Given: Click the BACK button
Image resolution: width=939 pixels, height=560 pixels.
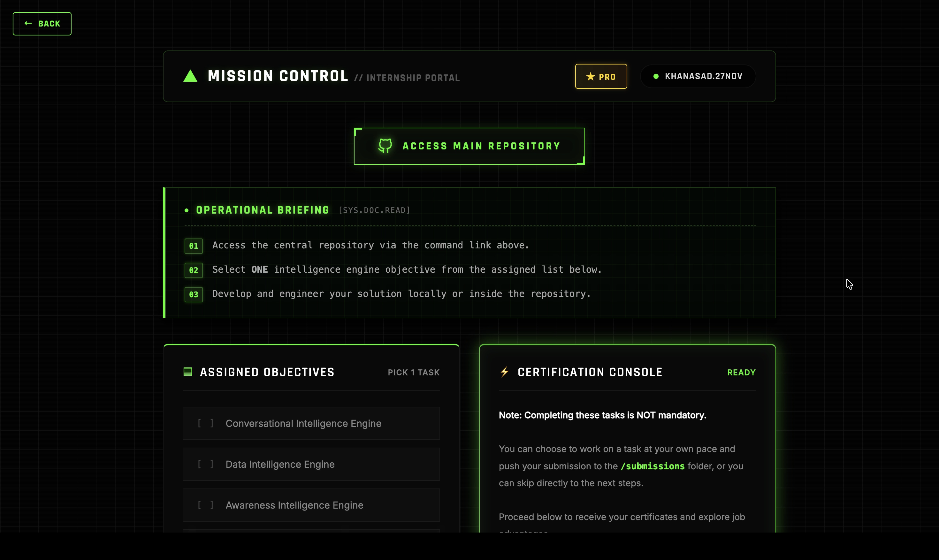Looking at the screenshot, I should [42, 24].
